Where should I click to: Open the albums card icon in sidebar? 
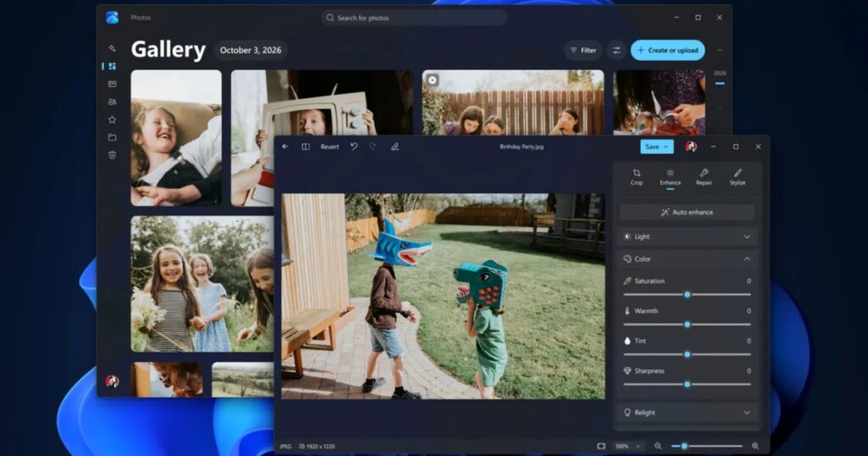point(113,84)
